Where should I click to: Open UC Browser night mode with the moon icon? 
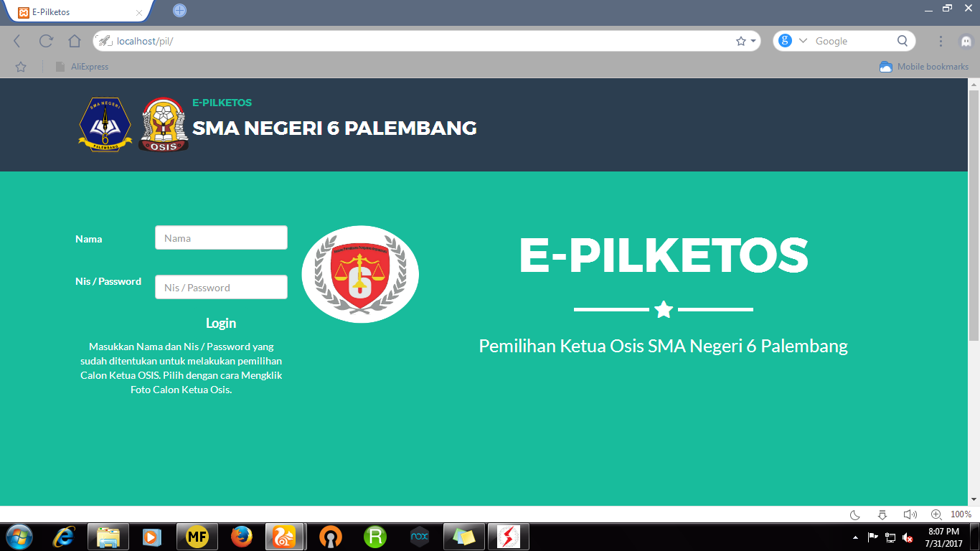854,514
